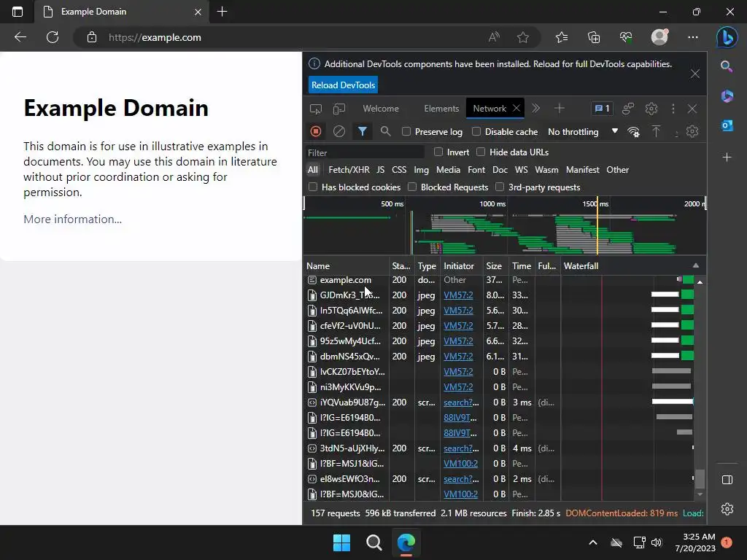Select the Network tab

pyautogui.click(x=489, y=109)
